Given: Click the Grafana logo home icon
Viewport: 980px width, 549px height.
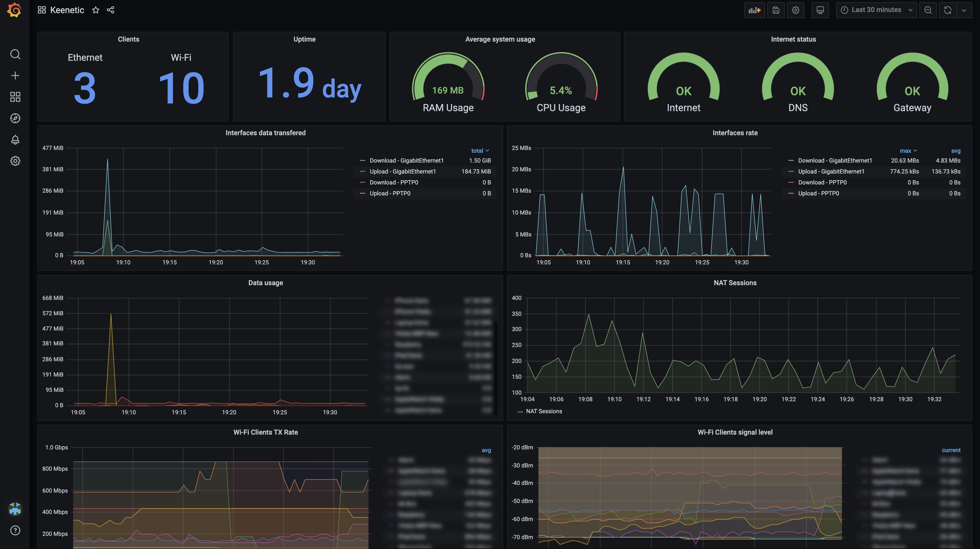Looking at the screenshot, I should (x=14, y=10).
